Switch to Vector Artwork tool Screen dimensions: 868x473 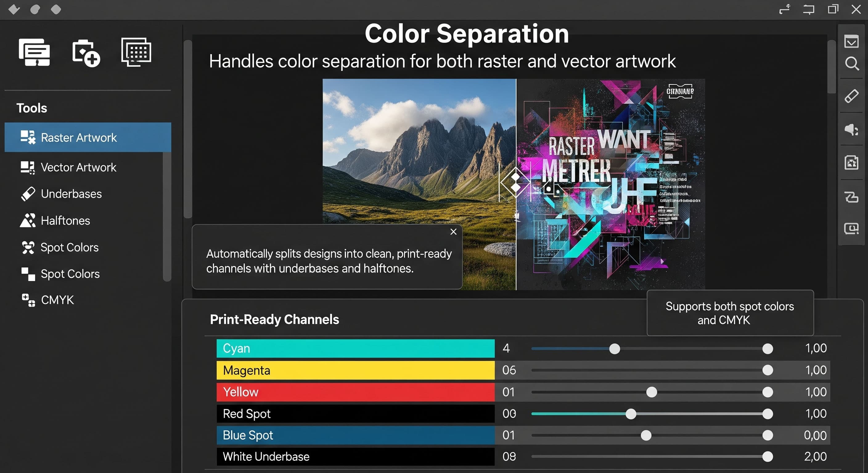(78, 167)
